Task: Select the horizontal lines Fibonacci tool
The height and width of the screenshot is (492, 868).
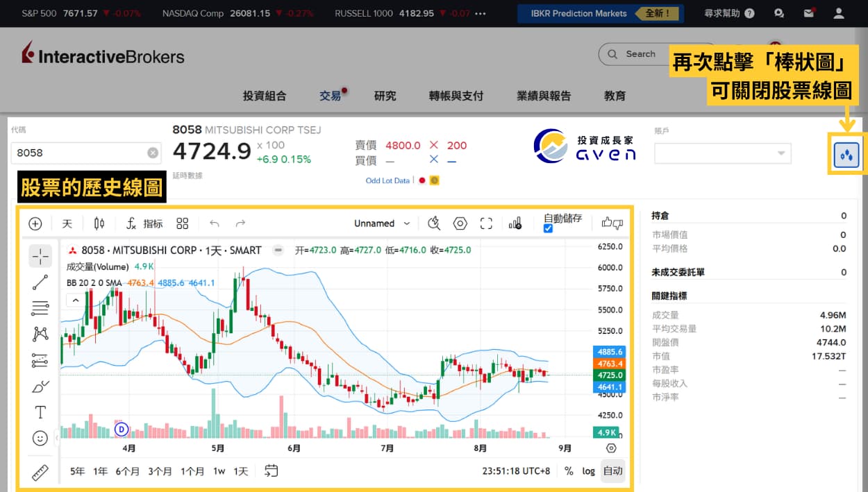Action: click(40, 308)
